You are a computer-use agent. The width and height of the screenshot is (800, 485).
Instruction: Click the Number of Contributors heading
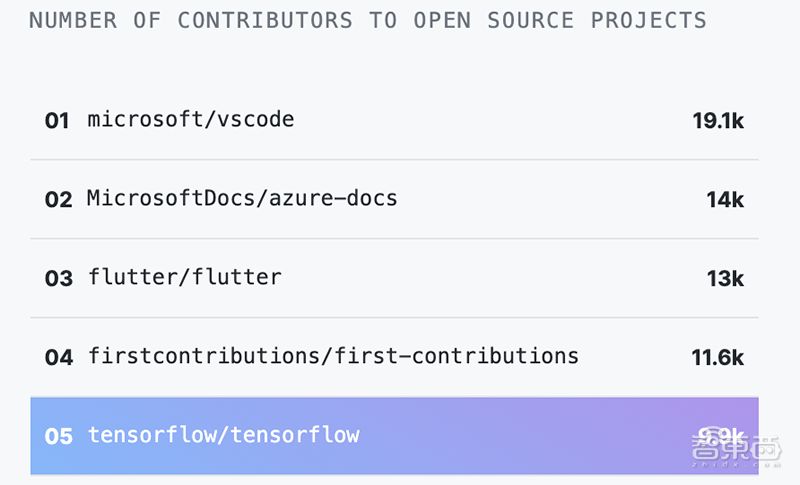pos(367,20)
